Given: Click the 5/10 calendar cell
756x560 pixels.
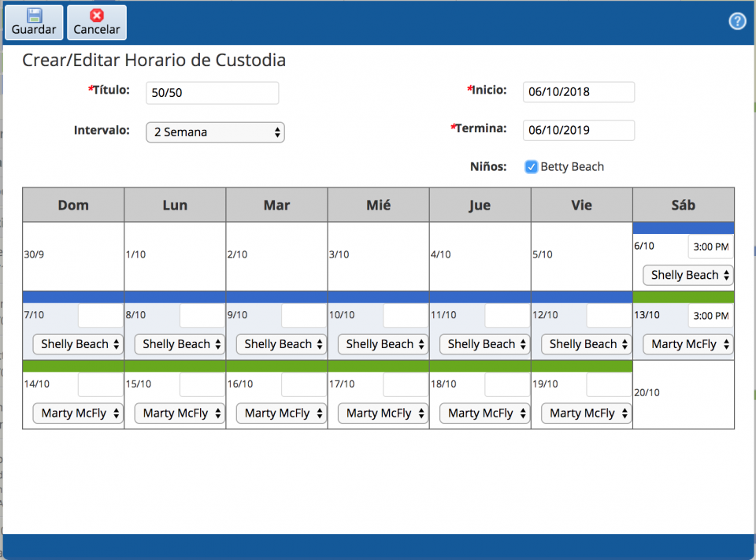Looking at the screenshot, I should [582, 256].
